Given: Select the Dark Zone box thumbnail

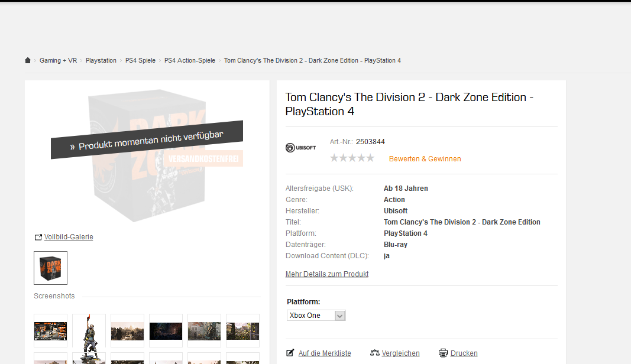Looking at the screenshot, I should pyautogui.click(x=50, y=268).
